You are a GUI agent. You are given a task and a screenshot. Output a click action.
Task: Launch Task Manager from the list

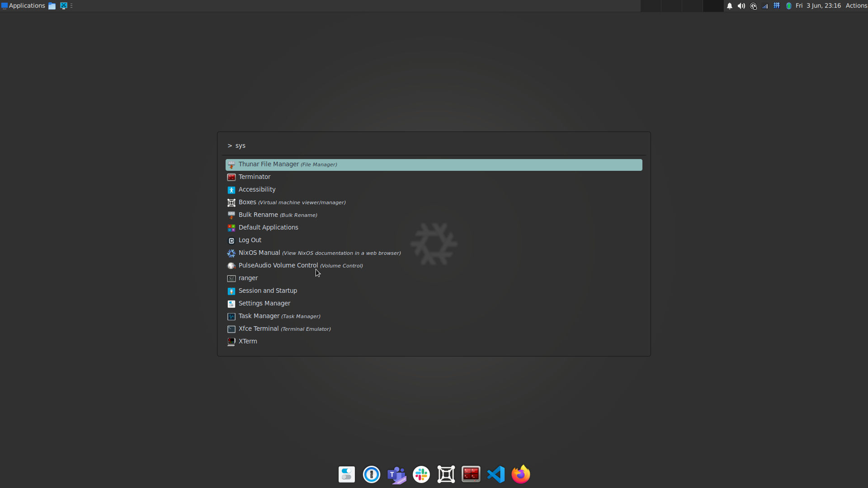[x=259, y=316]
